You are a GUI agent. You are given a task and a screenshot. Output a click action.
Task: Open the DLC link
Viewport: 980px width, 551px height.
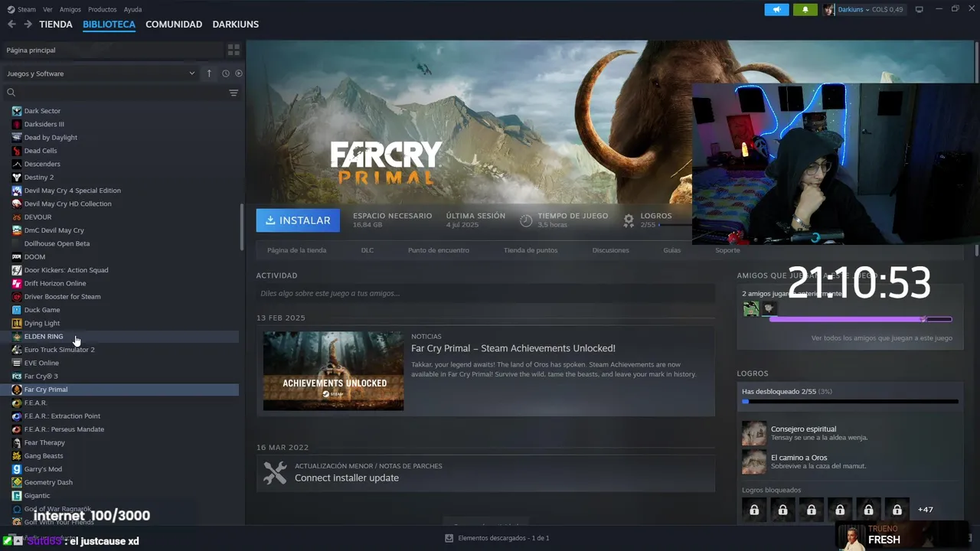click(x=367, y=250)
